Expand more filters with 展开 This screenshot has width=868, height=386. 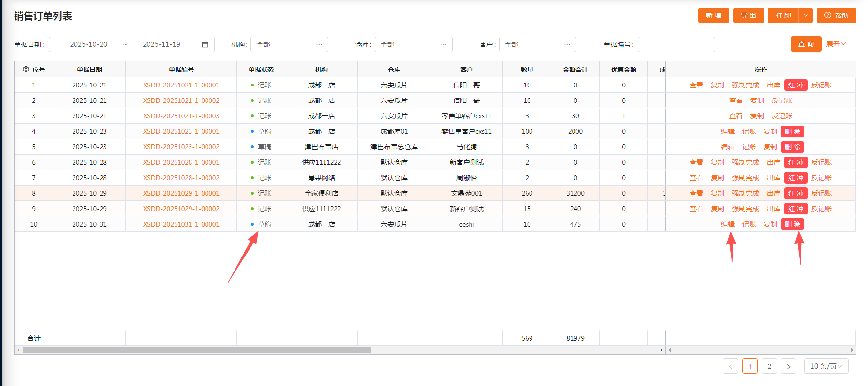[x=836, y=44]
